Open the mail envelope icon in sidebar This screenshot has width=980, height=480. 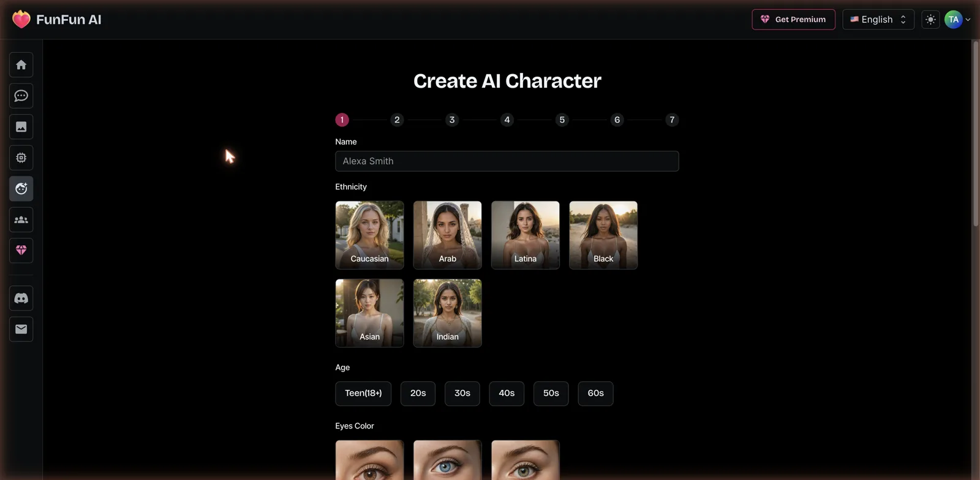pyautogui.click(x=21, y=329)
